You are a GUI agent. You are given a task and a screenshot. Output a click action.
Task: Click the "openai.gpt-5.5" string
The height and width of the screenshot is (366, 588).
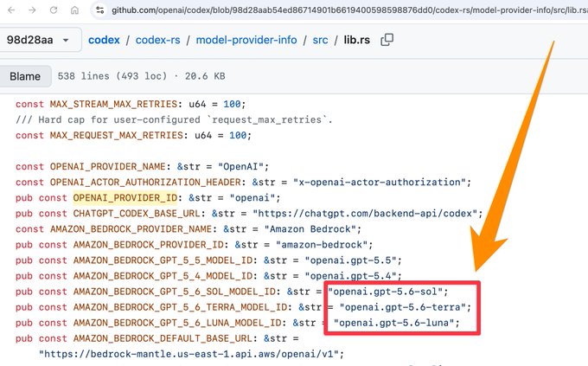click(350, 260)
